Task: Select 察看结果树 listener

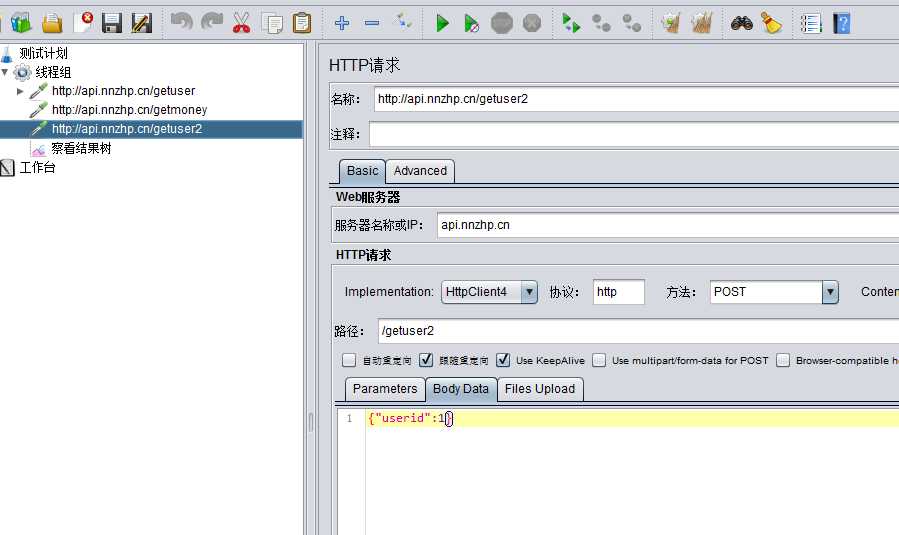Action: (81, 148)
